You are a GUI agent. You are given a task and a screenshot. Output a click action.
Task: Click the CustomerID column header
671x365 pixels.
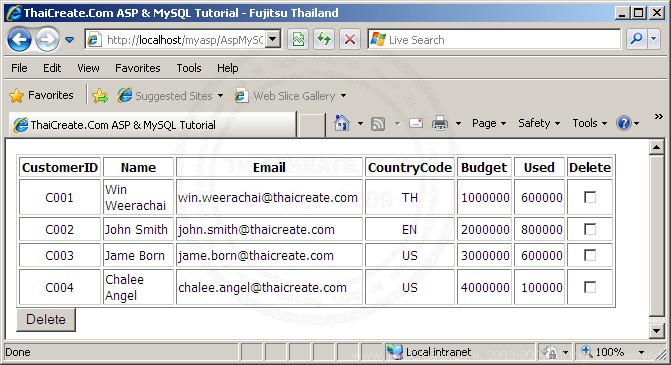point(60,167)
